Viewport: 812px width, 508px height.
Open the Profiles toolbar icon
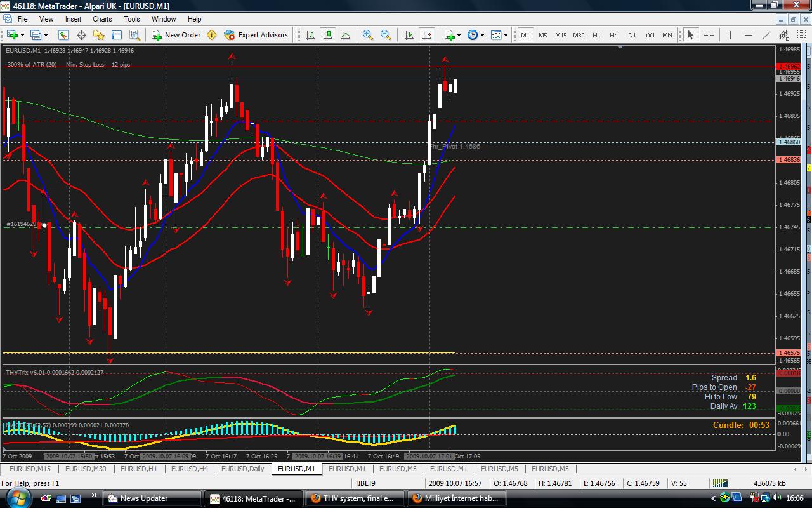point(36,35)
